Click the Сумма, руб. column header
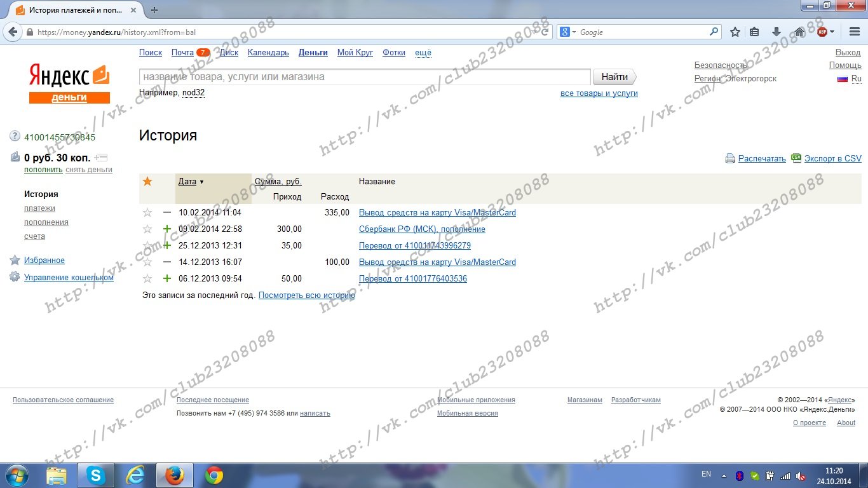The height and width of the screenshot is (488, 868). (278, 181)
